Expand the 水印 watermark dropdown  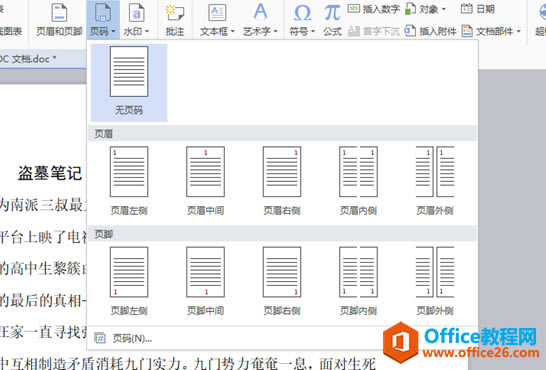click(136, 20)
